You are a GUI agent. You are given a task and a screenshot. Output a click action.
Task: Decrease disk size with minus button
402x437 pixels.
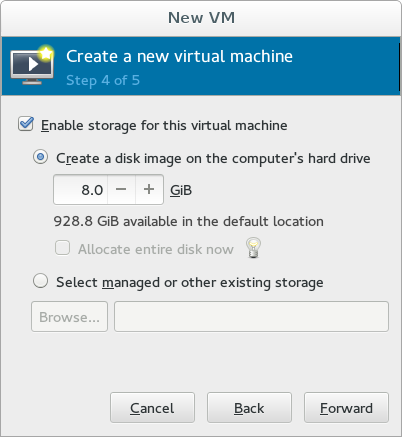121,189
